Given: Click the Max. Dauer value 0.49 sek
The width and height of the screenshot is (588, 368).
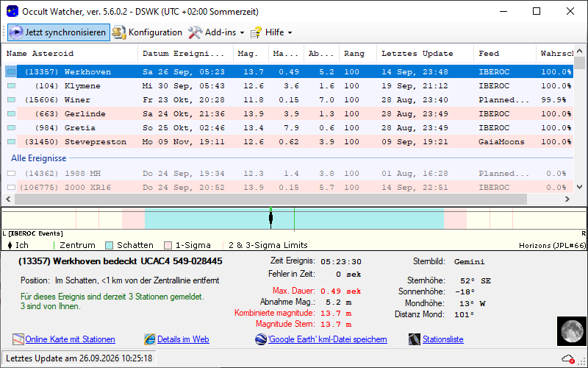Looking at the screenshot, I should [x=340, y=291].
